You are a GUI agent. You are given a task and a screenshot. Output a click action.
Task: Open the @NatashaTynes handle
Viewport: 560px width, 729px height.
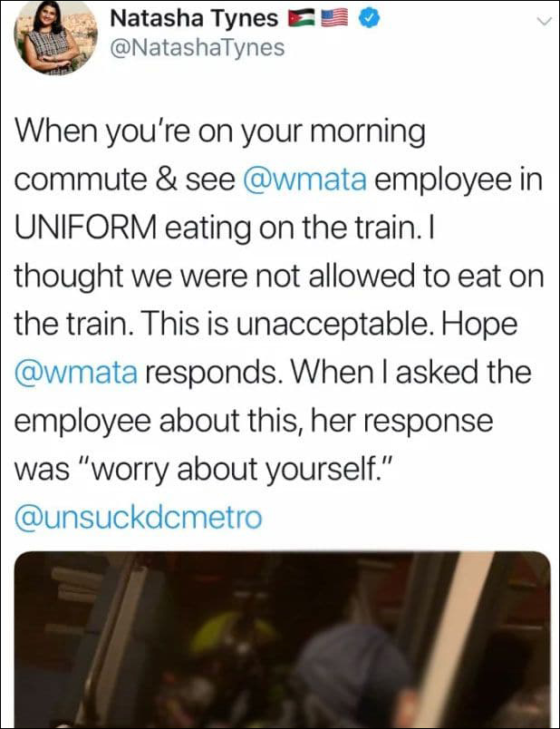[197, 48]
